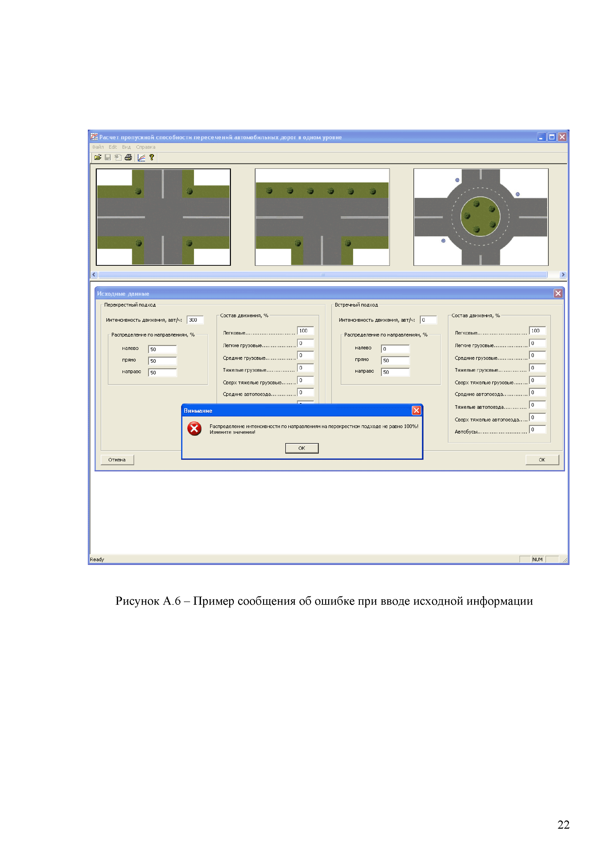Maximize the main application window
Viewport: 614px width, 868px height.
tap(552, 137)
